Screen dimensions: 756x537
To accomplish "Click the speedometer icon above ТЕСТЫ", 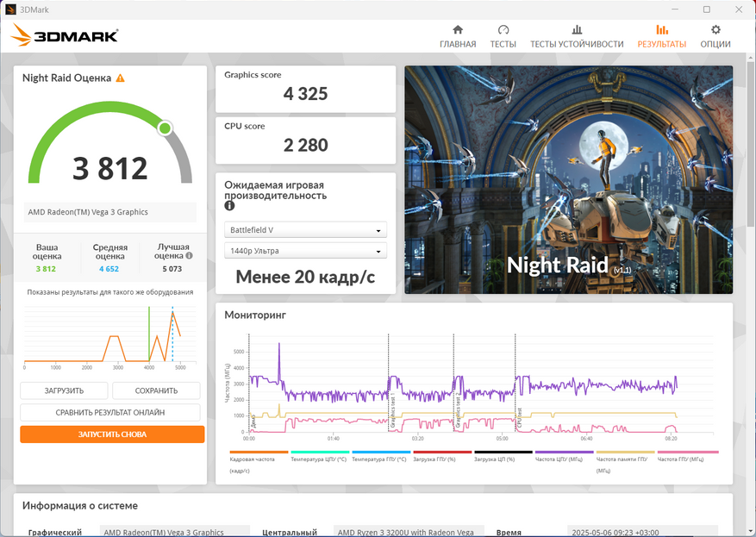I will [x=503, y=29].
